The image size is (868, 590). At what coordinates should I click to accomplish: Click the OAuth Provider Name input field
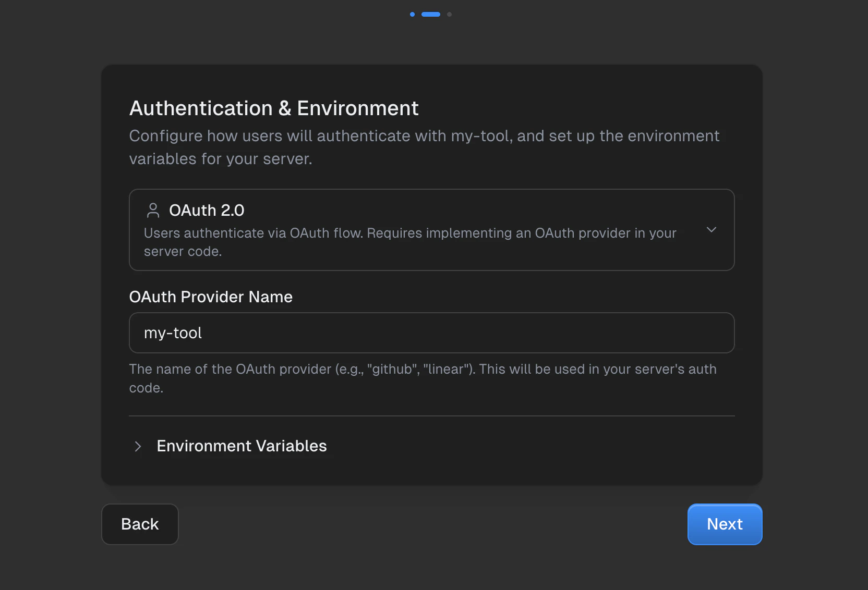[x=431, y=333]
